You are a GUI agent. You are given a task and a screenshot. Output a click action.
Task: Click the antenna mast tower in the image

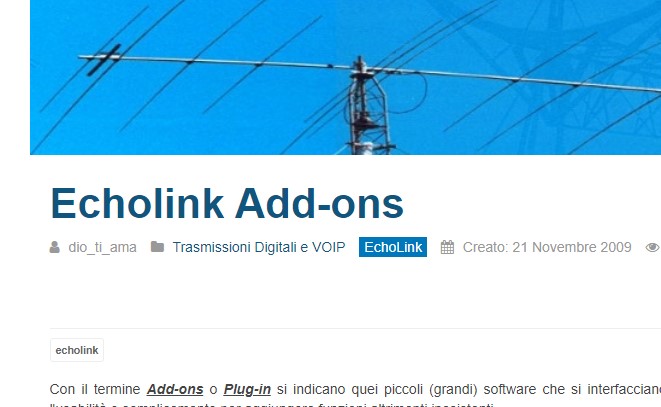pyautogui.click(x=369, y=110)
